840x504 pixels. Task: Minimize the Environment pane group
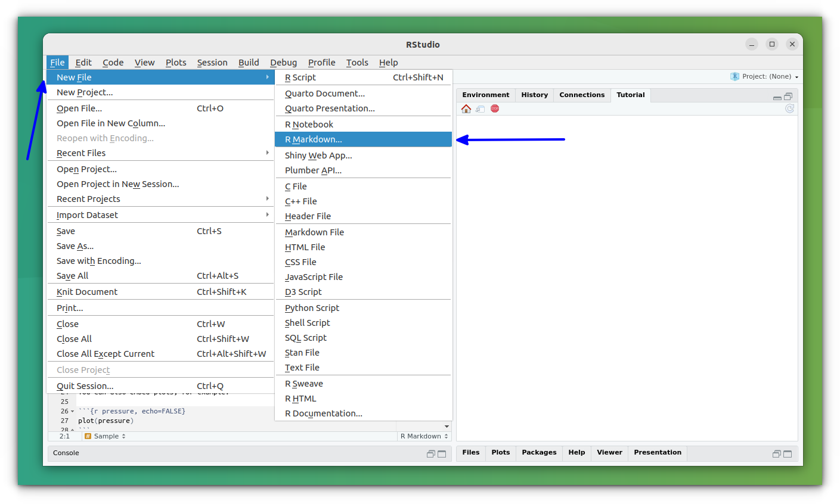click(x=777, y=97)
